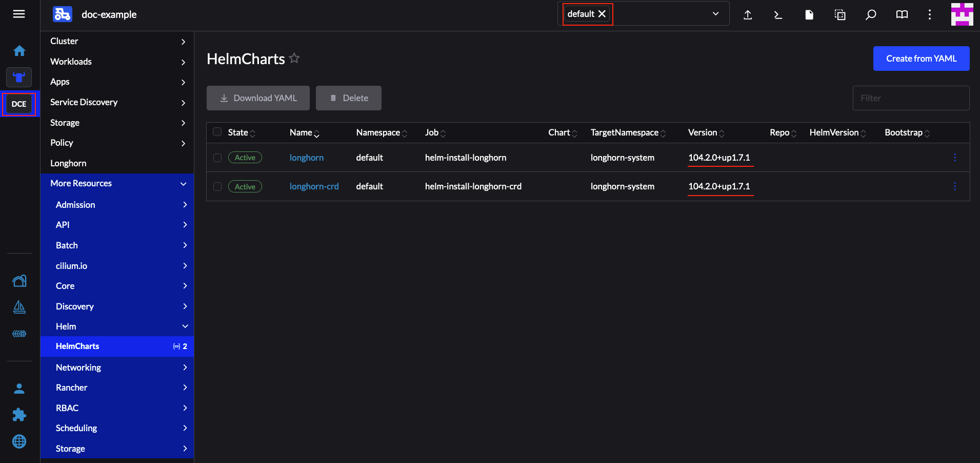Click the Create from YAML button
This screenshot has width=980, height=463.
921,59
